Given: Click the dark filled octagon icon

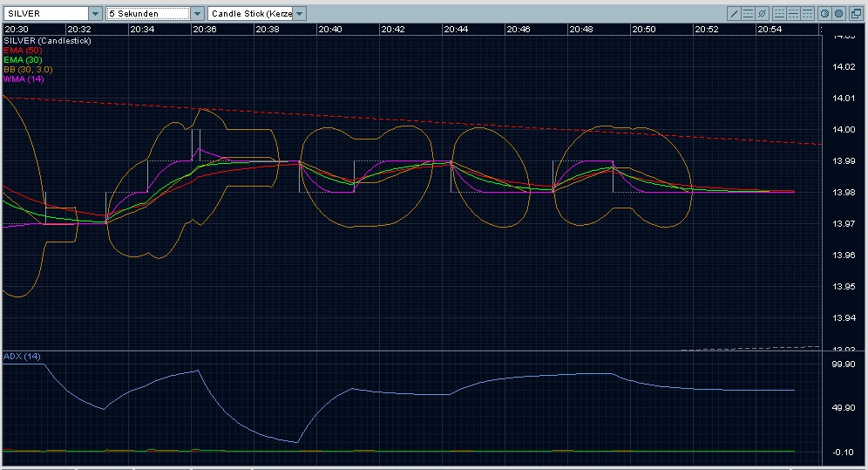Looking at the screenshot, I should click(x=838, y=14).
